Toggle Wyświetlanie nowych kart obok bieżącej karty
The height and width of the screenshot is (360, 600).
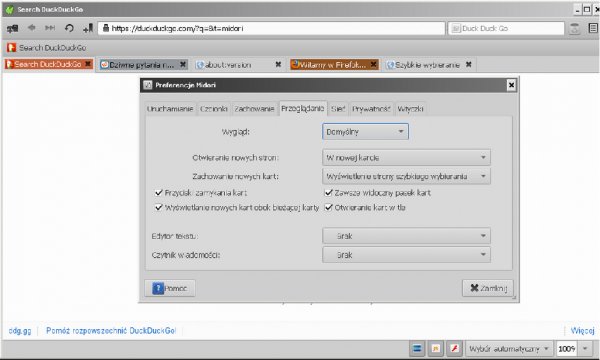(x=159, y=207)
